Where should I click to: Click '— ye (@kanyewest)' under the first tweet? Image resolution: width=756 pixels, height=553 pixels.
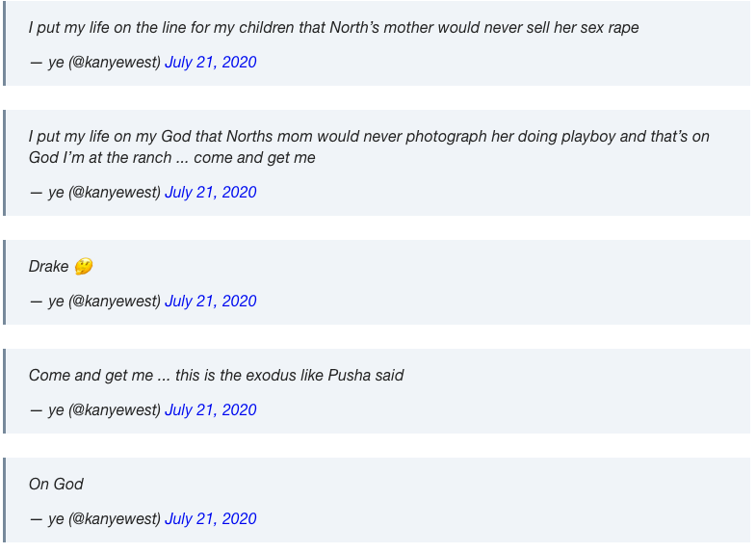tap(95, 62)
